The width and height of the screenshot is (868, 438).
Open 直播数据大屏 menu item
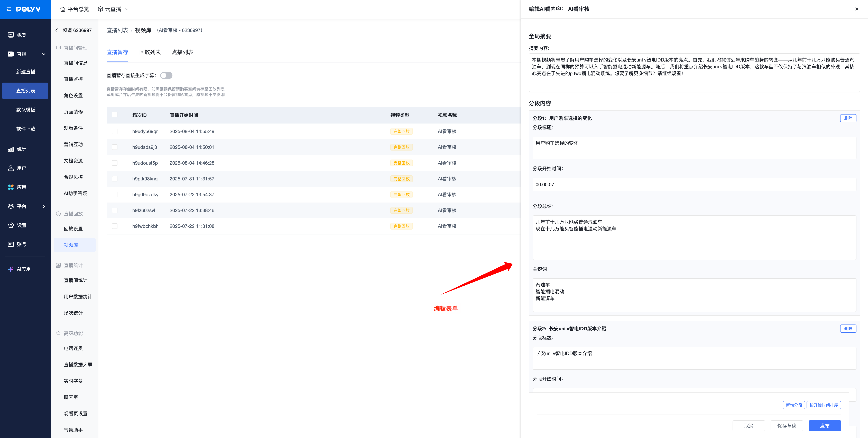(78, 365)
